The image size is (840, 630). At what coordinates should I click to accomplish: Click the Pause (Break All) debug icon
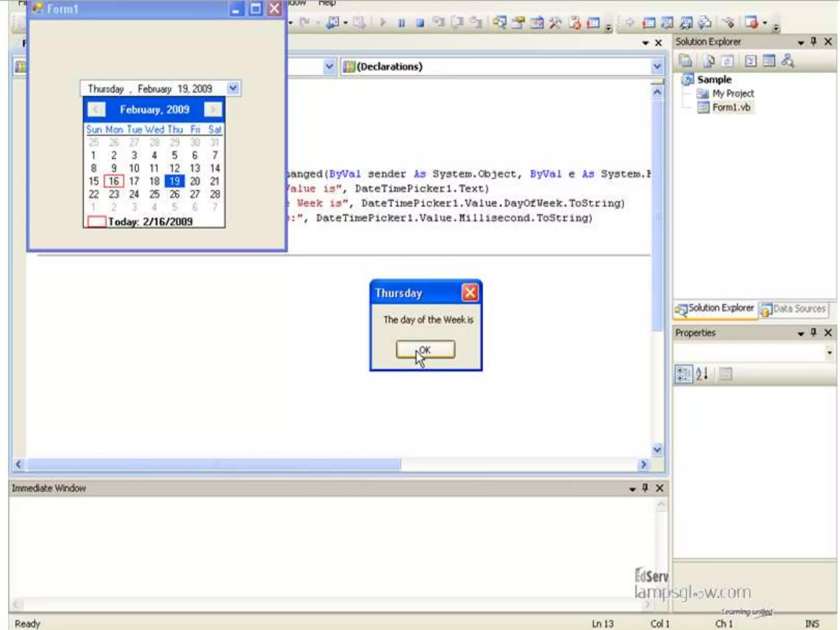(x=402, y=23)
